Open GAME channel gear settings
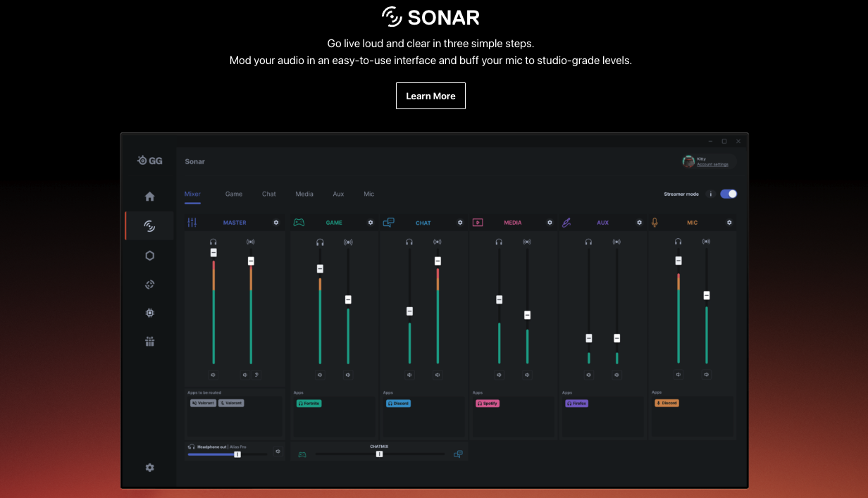This screenshot has width=868, height=498. [x=371, y=223]
